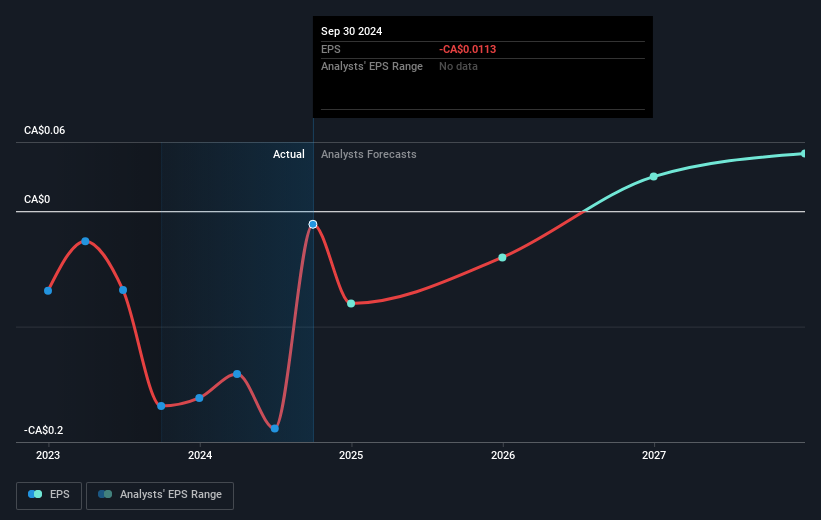Click the Analysts' EPS Range legend dots icon

(105, 494)
